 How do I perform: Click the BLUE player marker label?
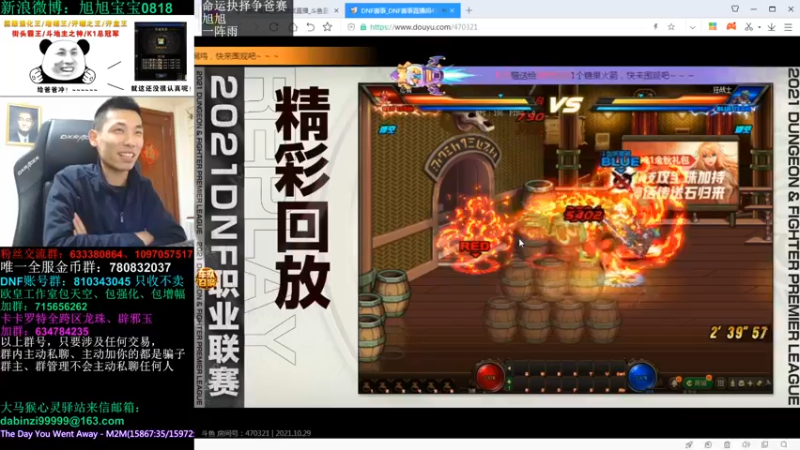coord(620,161)
